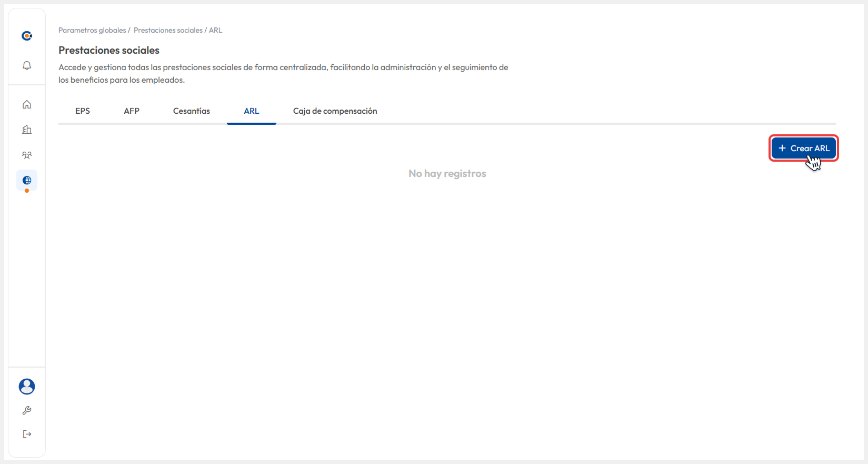Image resolution: width=868 pixels, height=464 pixels.
Task: Select the people group icon
Action: point(27,155)
